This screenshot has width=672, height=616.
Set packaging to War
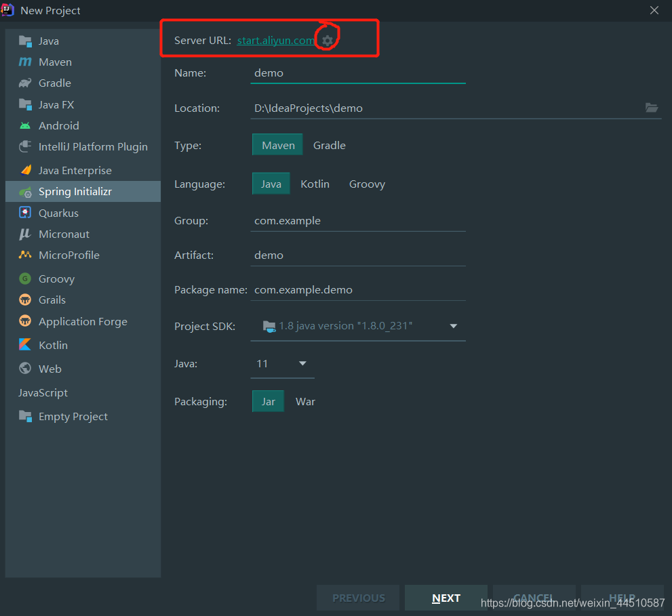(305, 401)
